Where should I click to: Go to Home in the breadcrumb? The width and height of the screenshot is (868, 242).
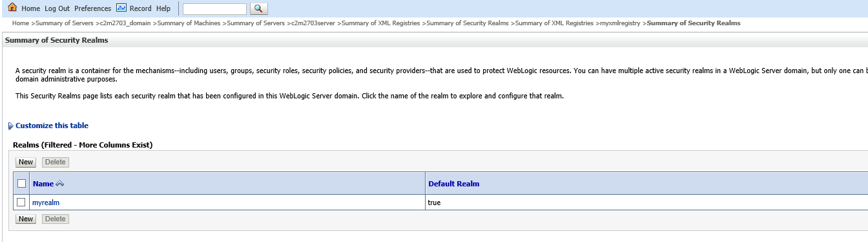(x=21, y=23)
